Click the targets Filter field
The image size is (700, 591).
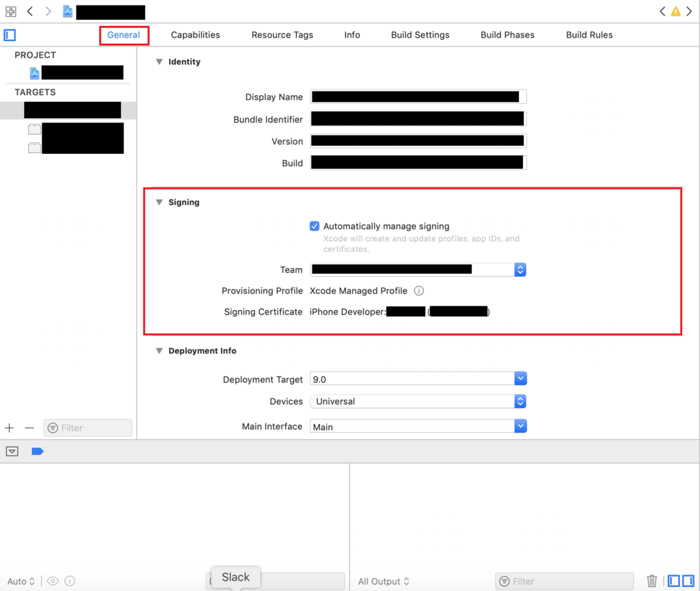tap(88, 428)
